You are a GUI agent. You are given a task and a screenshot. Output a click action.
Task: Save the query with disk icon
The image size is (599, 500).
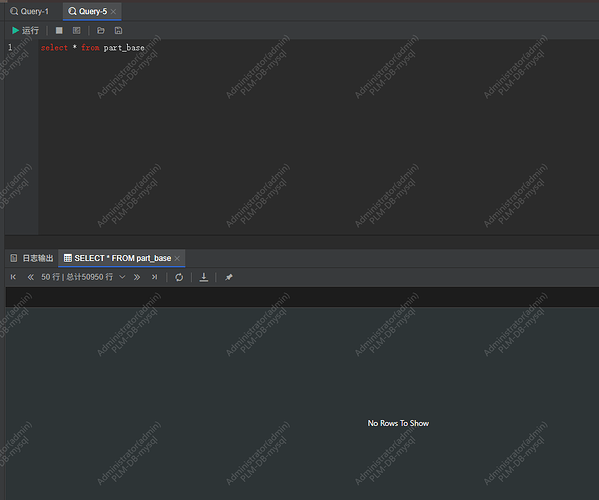(118, 31)
